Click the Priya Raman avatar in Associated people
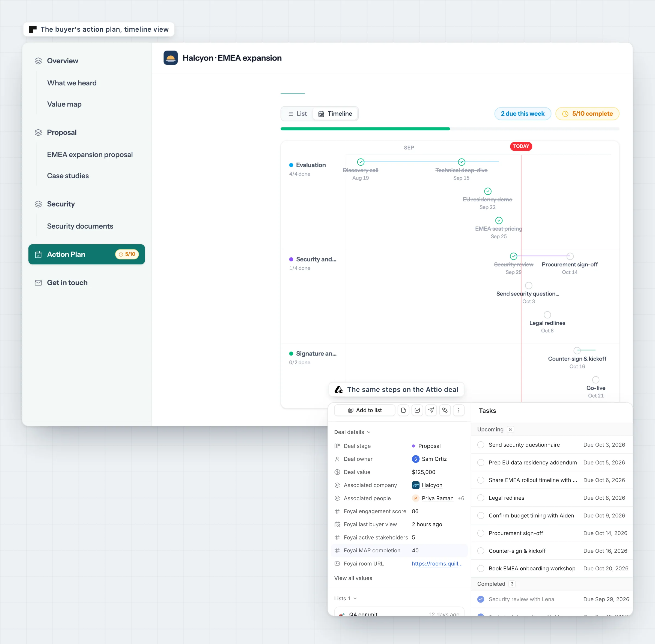Image resolution: width=655 pixels, height=644 pixels. [x=415, y=498]
